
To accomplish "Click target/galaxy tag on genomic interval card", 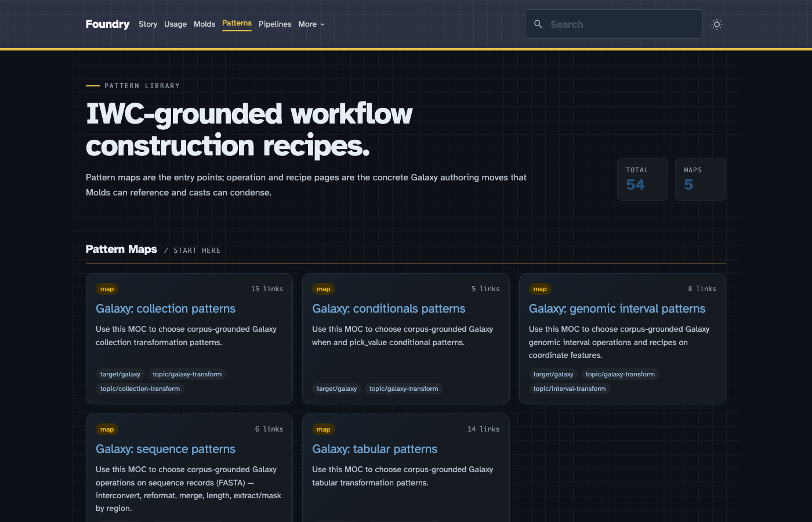I will pyautogui.click(x=553, y=374).
